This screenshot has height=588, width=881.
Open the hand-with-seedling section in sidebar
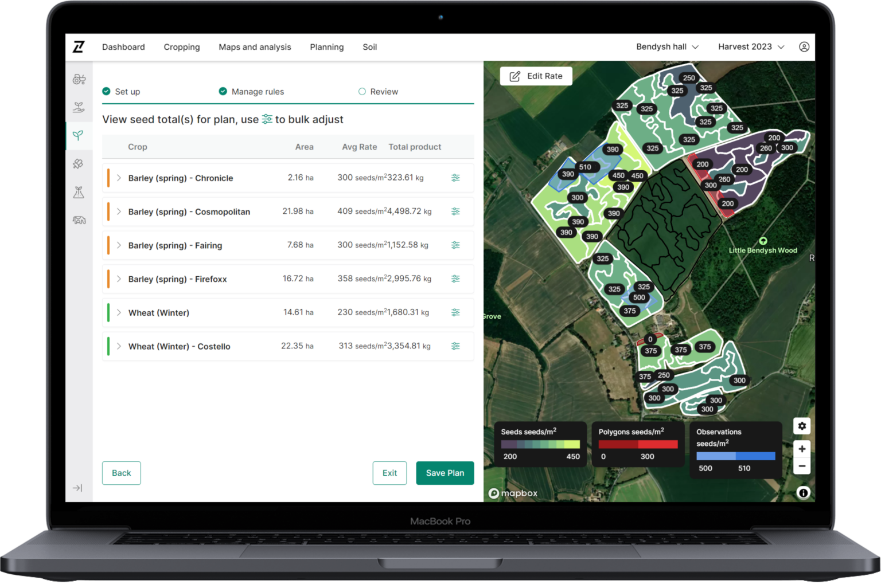click(79, 107)
